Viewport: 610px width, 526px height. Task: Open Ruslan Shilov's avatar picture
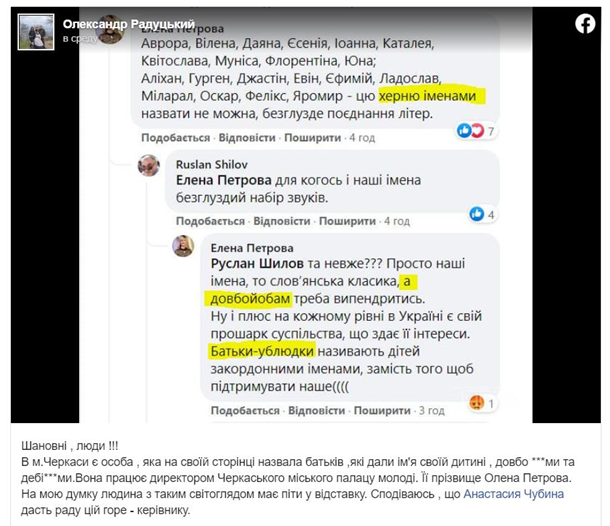(149, 166)
